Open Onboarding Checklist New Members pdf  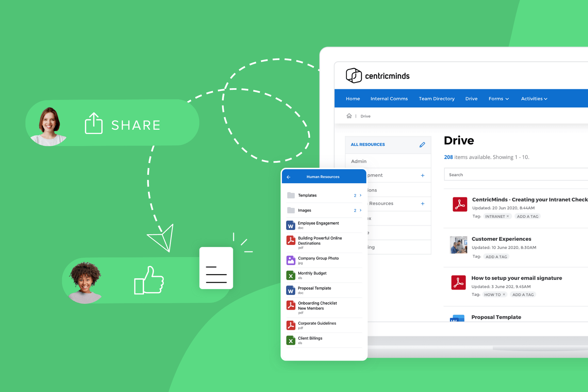pyautogui.click(x=324, y=308)
